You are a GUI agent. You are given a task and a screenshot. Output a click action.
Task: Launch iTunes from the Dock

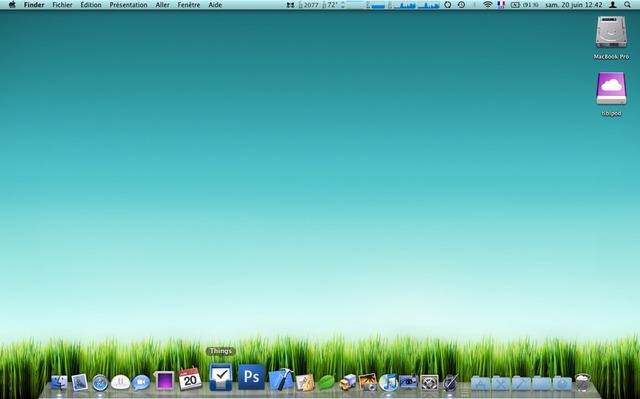(388, 382)
